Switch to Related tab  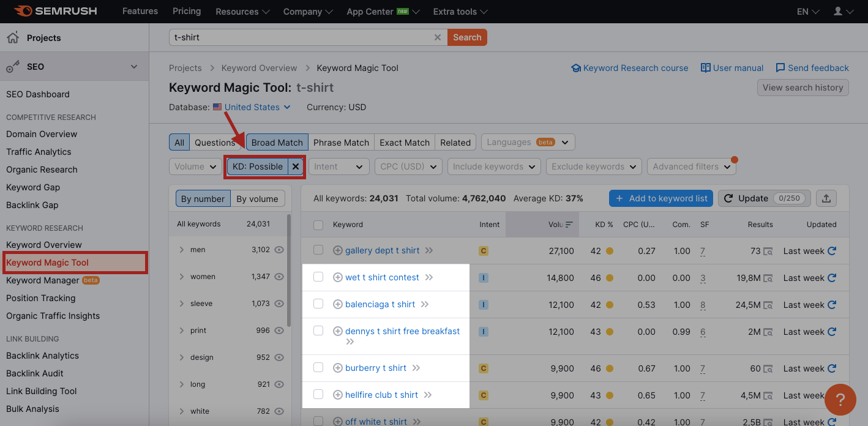455,143
